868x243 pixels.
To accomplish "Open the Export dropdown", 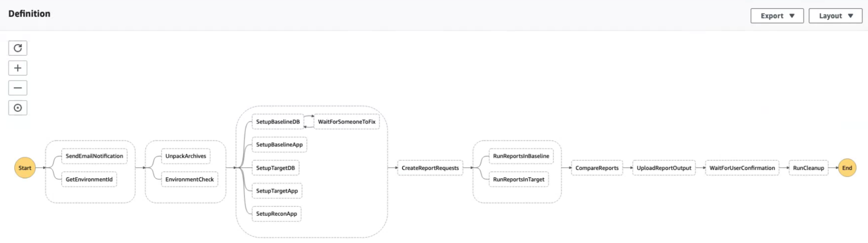I will [x=777, y=16].
